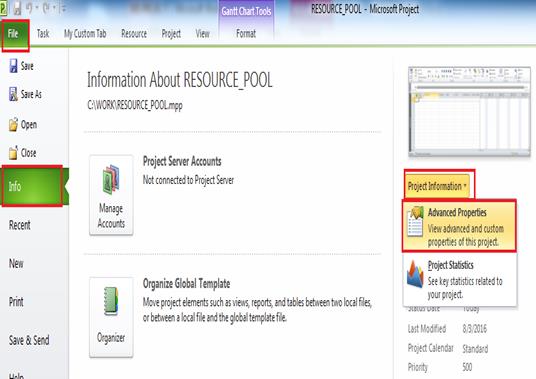Open the New project page

pyautogui.click(x=16, y=263)
